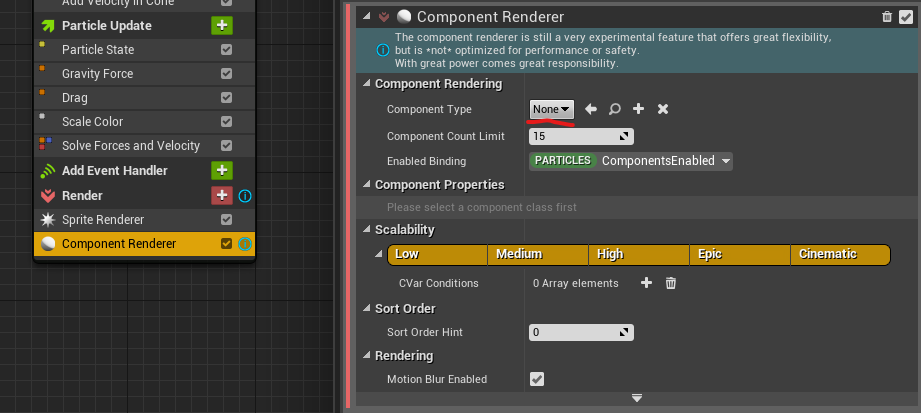Click the Component Count Limit field
The image size is (921, 413).
coord(581,136)
